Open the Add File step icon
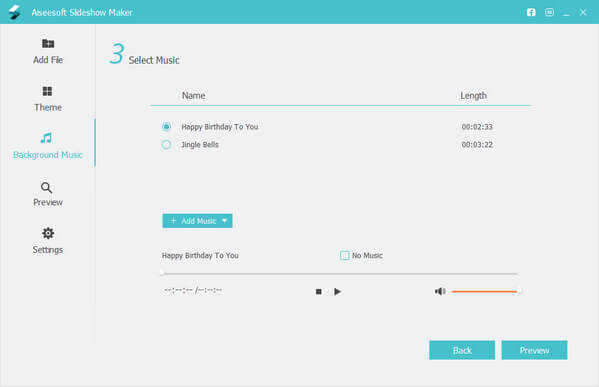This screenshot has width=599, height=387. pos(48,44)
